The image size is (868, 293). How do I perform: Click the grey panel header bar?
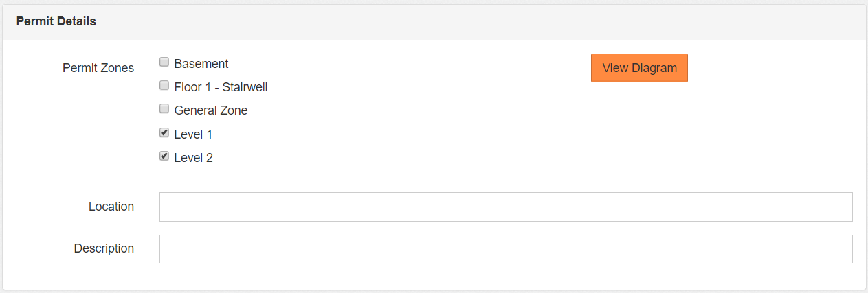pyautogui.click(x=481, y=22)
